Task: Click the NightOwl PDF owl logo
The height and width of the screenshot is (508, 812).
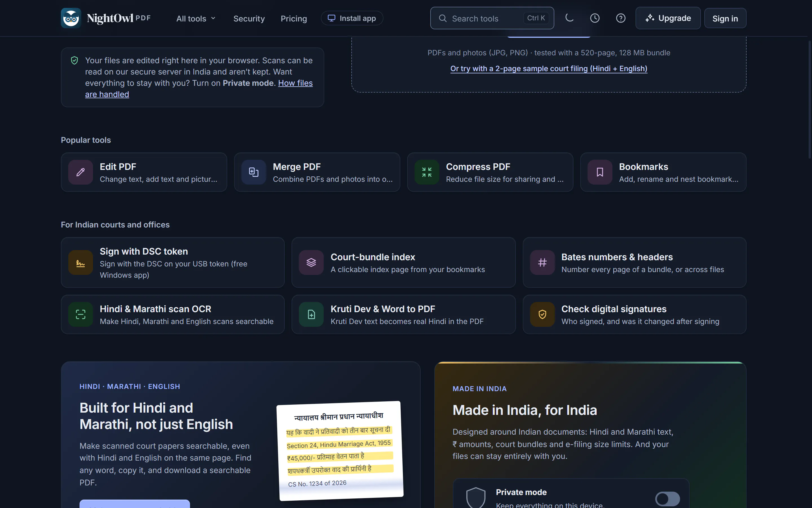Action: (x=71, y=18)
